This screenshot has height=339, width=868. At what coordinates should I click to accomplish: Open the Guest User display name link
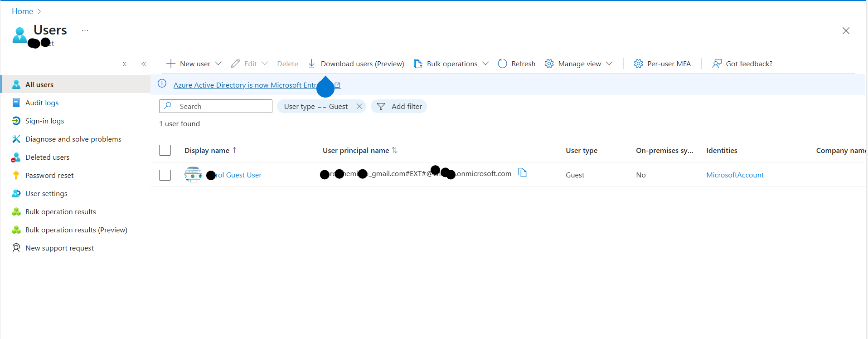coord(234,175)
